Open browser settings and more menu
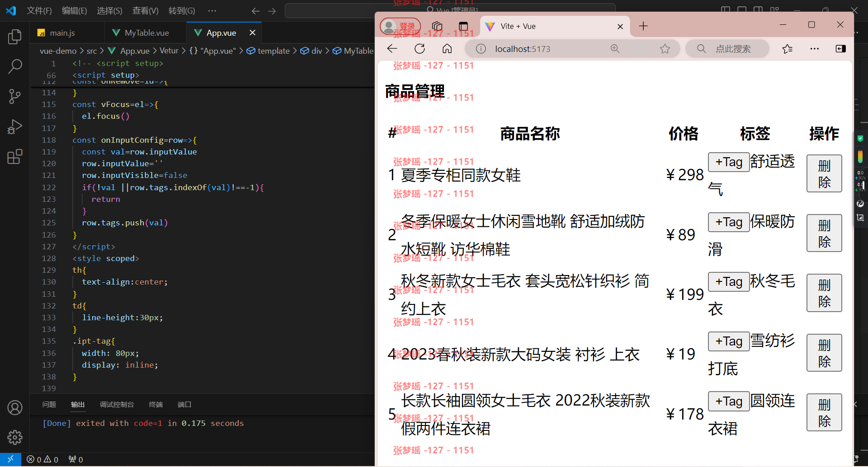Image resolution: width=868 pixels, height=467 pixels. [815, 49]
